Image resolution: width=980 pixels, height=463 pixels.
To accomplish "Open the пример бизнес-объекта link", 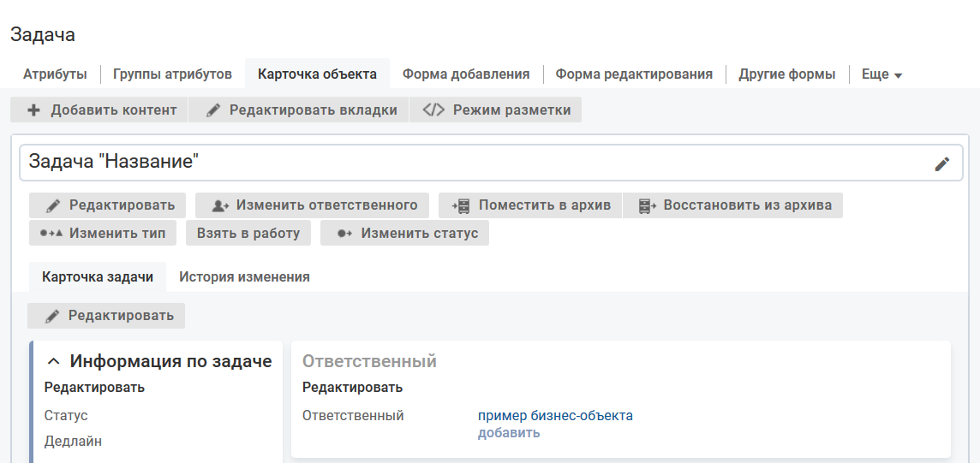I will pos(555,416).
